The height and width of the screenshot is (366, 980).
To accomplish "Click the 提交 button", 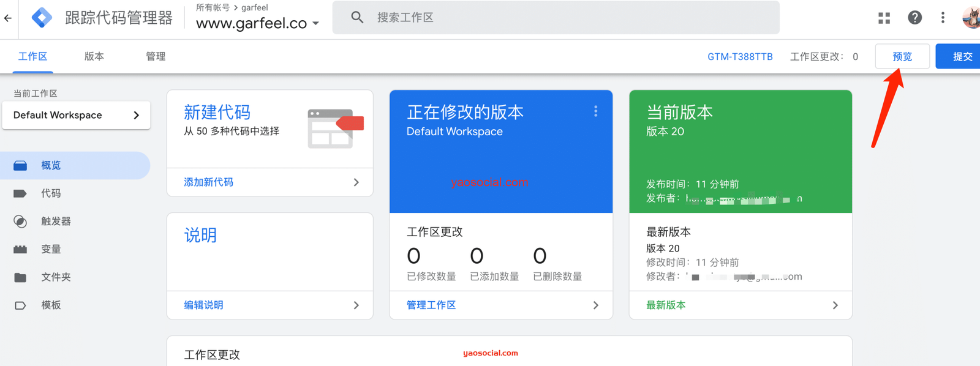I will (962, 56).
